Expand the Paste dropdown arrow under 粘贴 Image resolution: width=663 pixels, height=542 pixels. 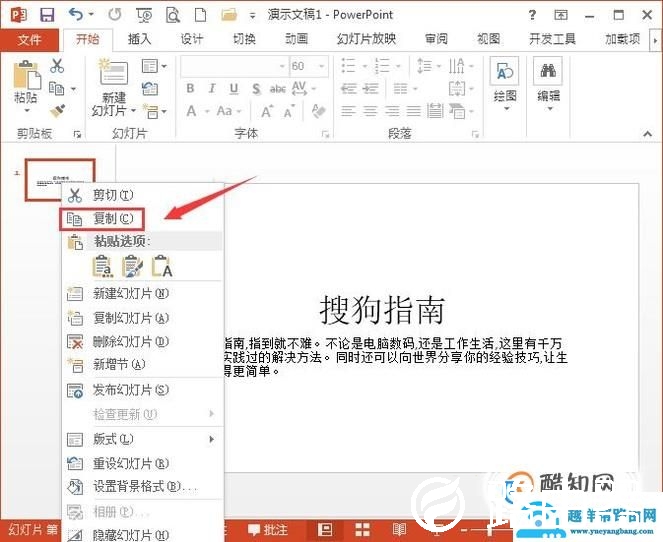(27, 111)
